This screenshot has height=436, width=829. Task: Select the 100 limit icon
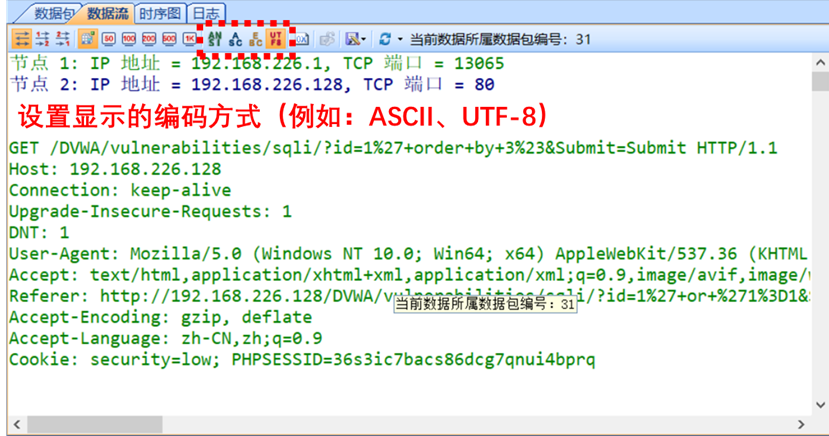(129, 39)
